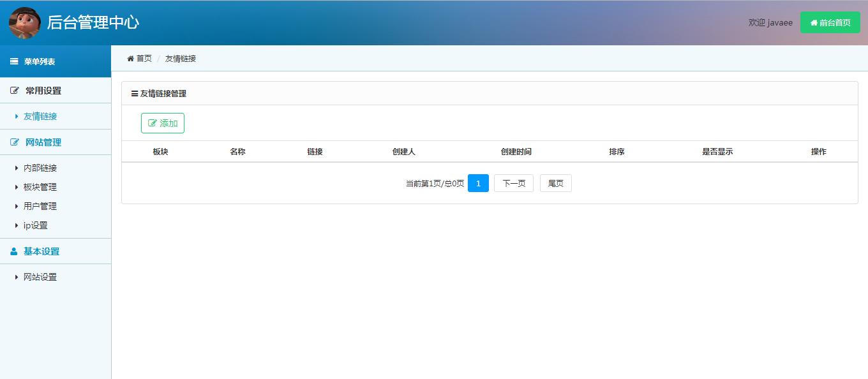The image size is (868, 379).
Task: Click the 排序 column header
Action: 617,152
